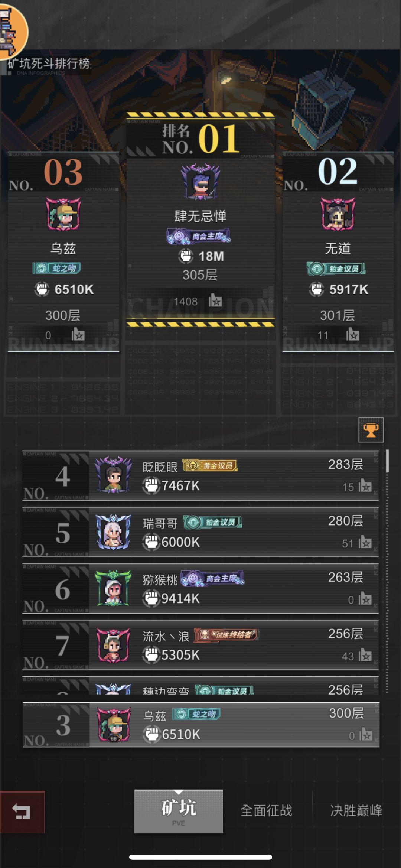Click the like flag on 乌兹's podium card
Screen dimensions: 401x868
(78, 334)
